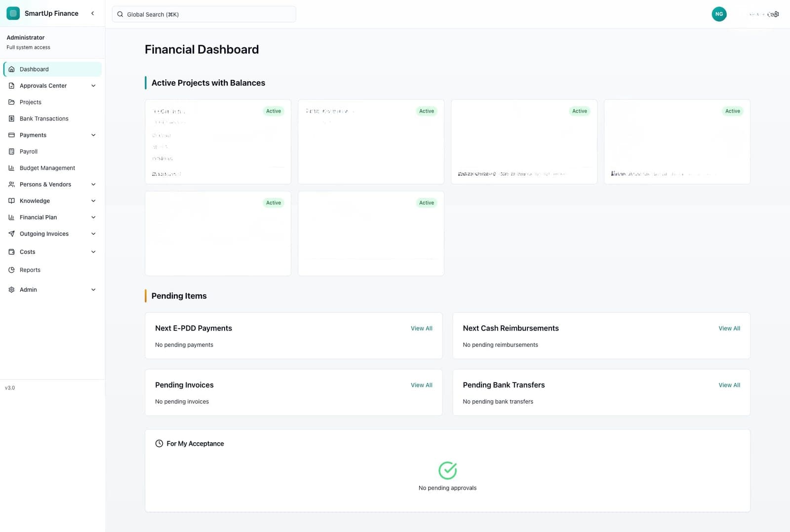View all Next Cash Reimbursements

click(x=729, y=328)
